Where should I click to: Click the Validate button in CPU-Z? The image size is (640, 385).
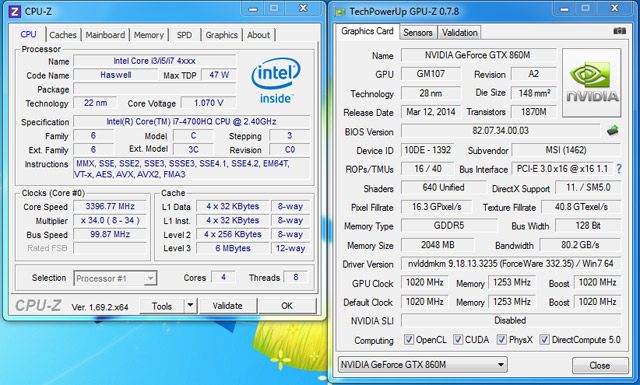click(x=227, y=305)
